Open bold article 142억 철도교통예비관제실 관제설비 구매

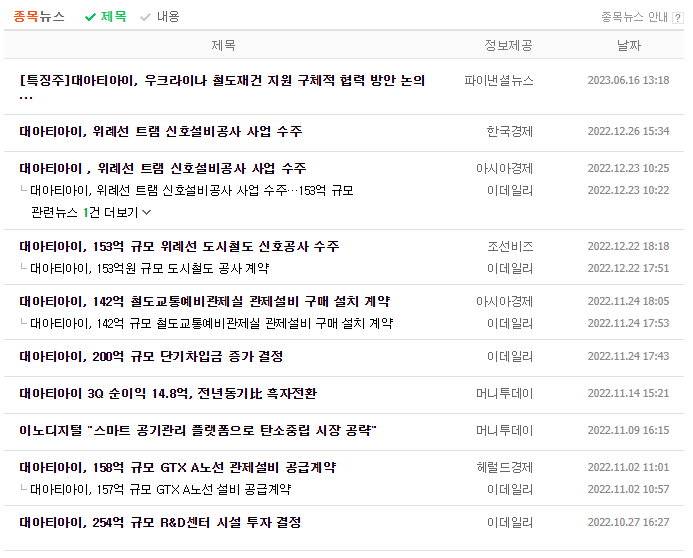pos(205,301)
